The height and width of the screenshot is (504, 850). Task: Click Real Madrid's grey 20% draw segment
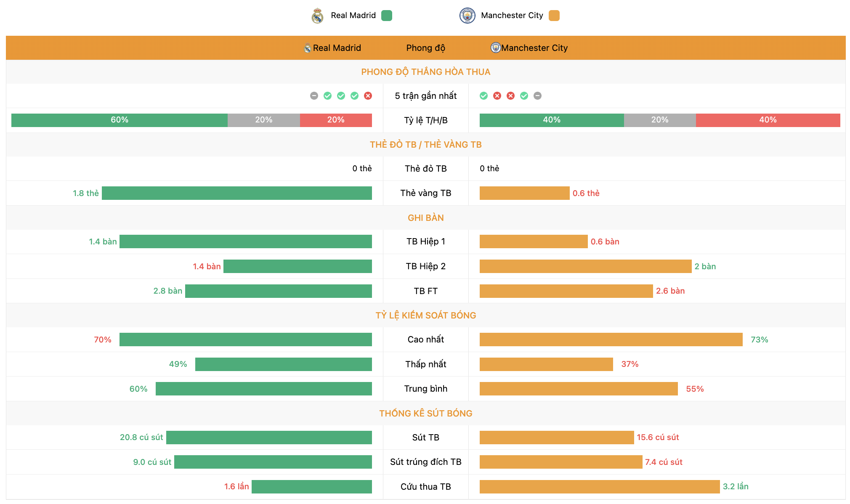[264, 120]
